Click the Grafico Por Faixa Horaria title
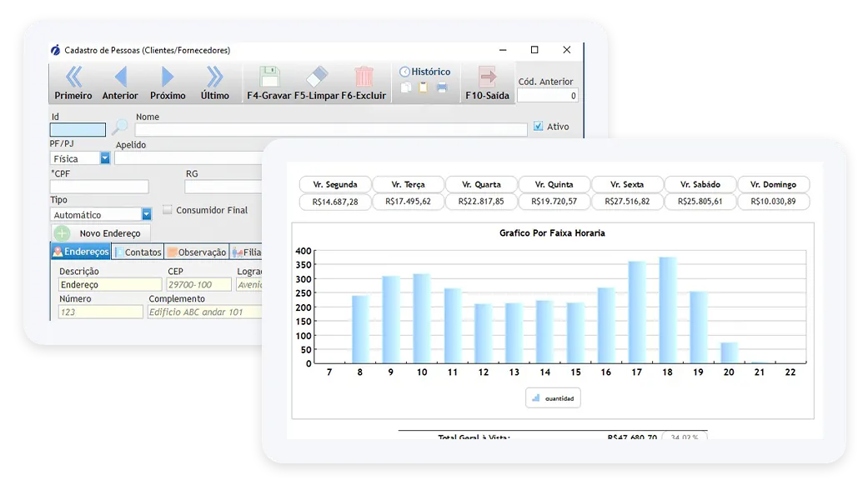The height and width of the screenshot is (485, 868). point(552,233)
